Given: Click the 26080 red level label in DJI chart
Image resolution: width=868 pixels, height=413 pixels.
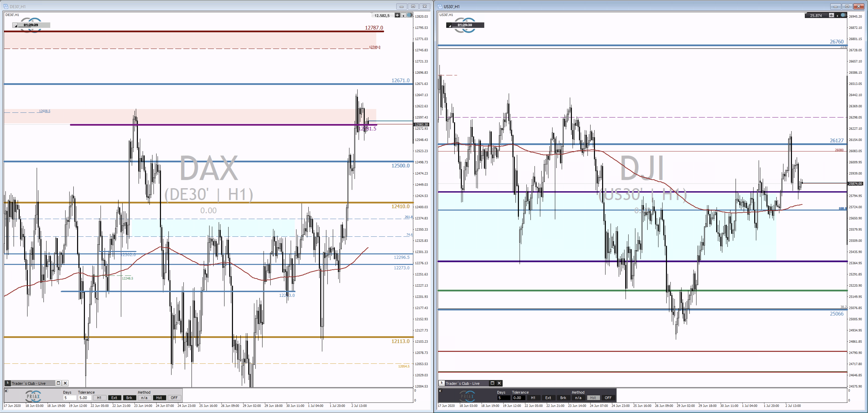Looking at the screenshot, I should click(x=839, y=150).
